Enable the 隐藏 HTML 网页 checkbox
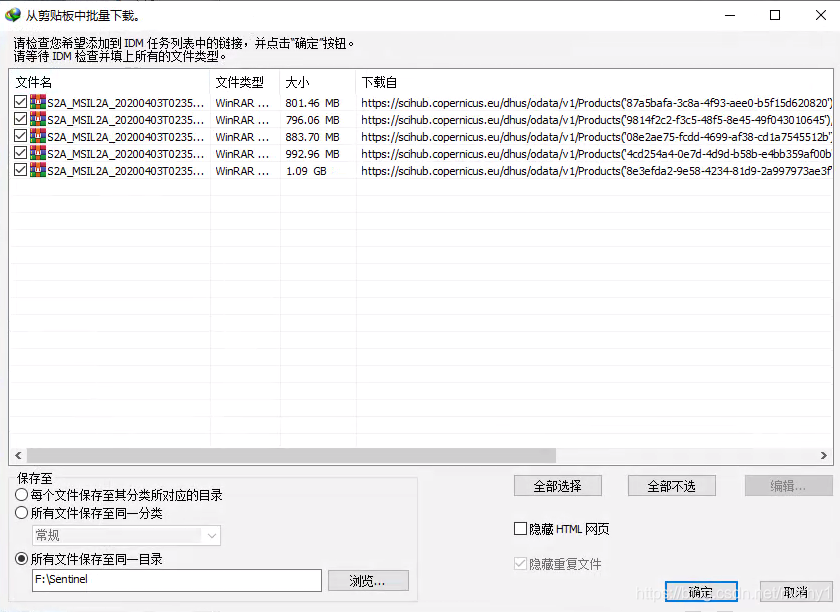This screenshot has width=840, height=612. pyautogui.click(x=520, y=529)
